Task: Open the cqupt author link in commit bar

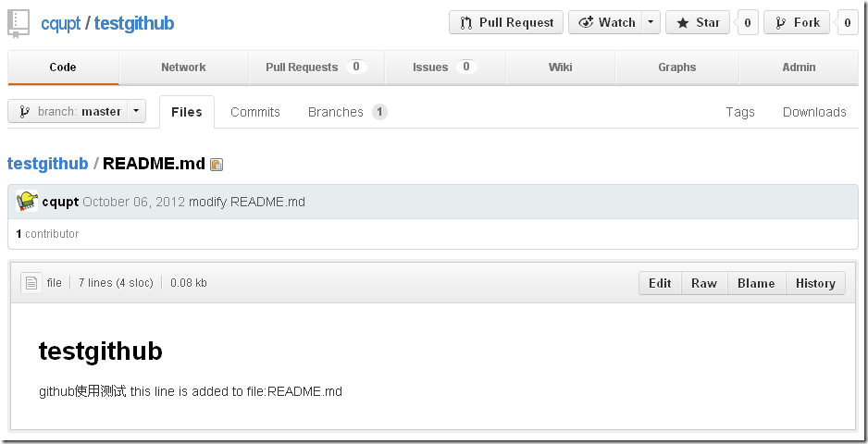Action: (60, 202)
